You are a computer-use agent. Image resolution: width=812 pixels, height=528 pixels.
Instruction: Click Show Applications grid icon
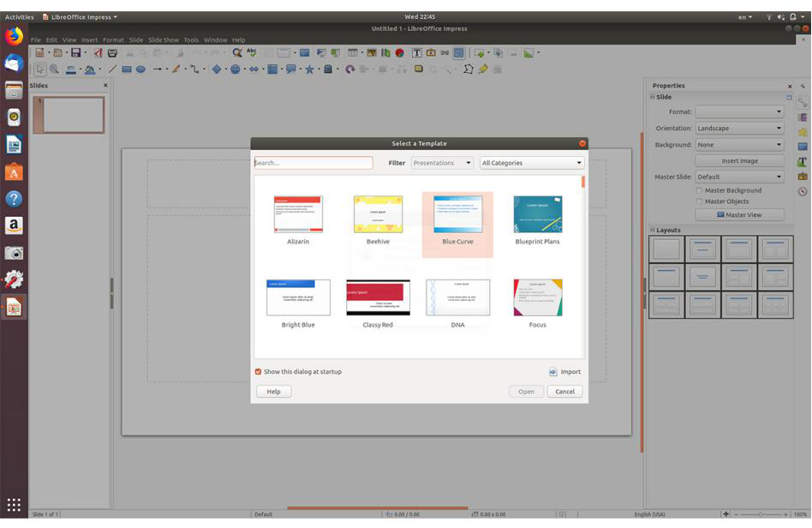[x=14, y=504]
